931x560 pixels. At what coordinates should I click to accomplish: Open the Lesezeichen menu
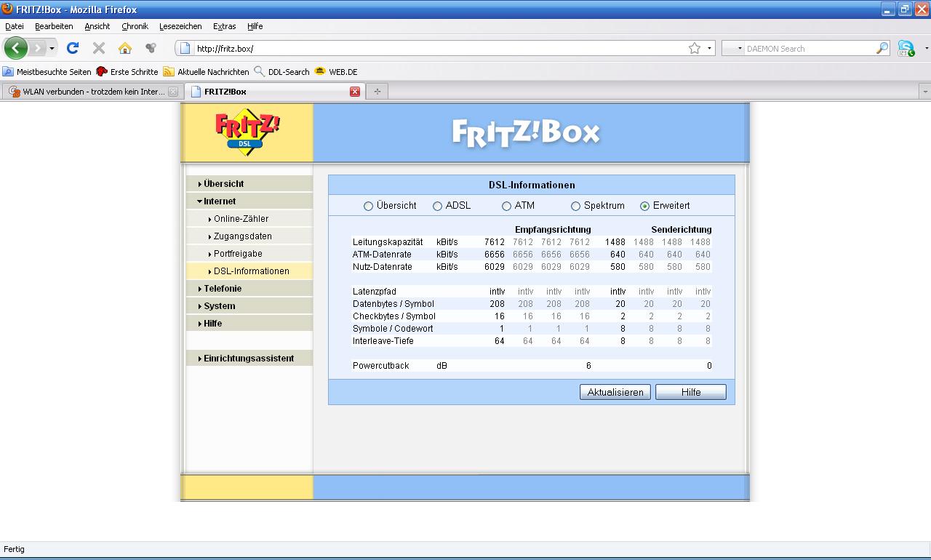[x=180, y=26]
